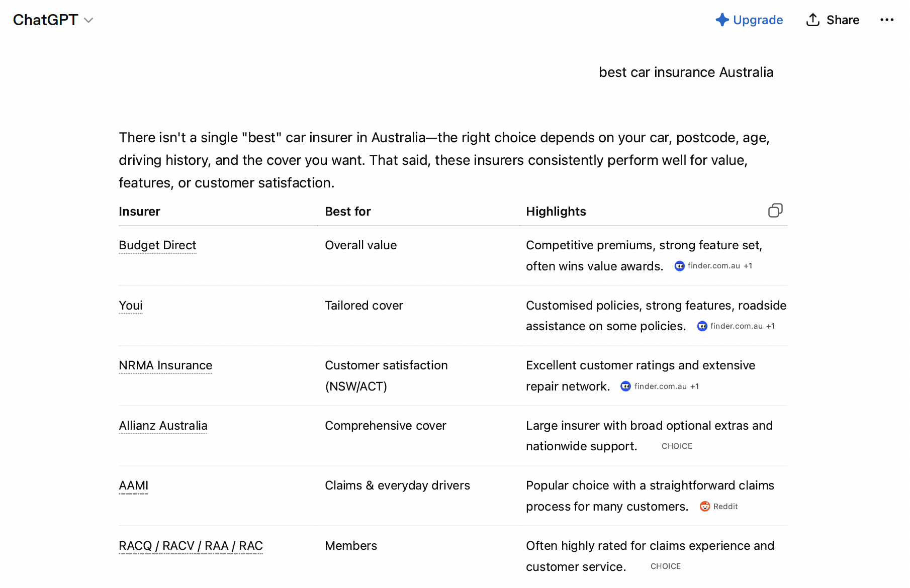
Task: Open the Youi insurer link
Action: pyautogui.click(x=131, y=306)
